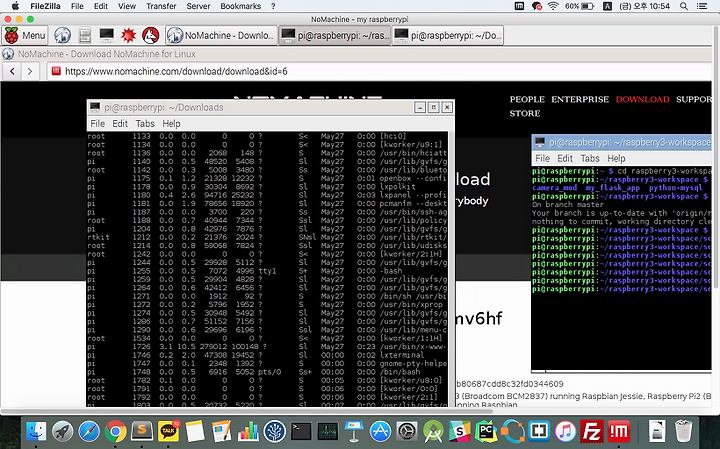Click the red site icon in the address bar

56,71
